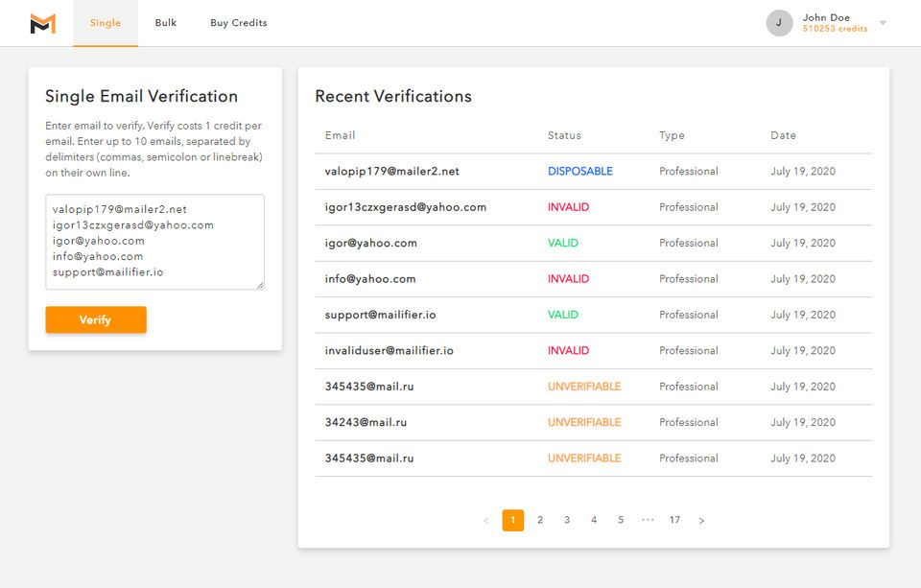The height and width of the screenshot is (588, 921).
Task: Click the 510253 credits text
Action: pyautogui.click(x=835, y=29)
